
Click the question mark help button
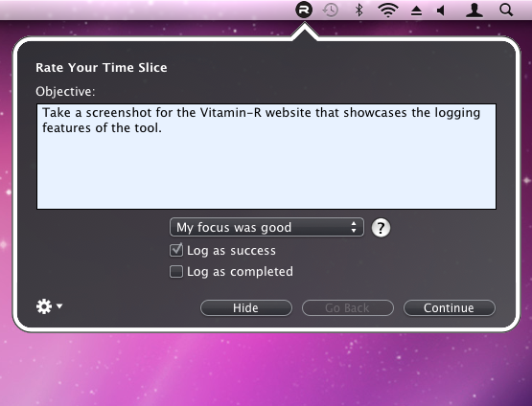click(x=381, y=228)
